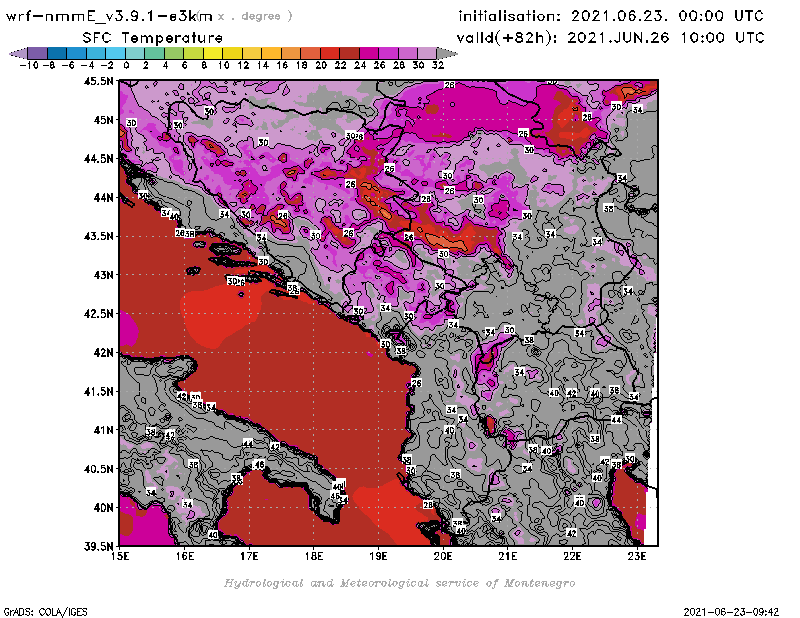This screenshot has height=618, width=800.
Task: Pick the orange legend swatch between 14 and 16
Action: click(271, 53)
